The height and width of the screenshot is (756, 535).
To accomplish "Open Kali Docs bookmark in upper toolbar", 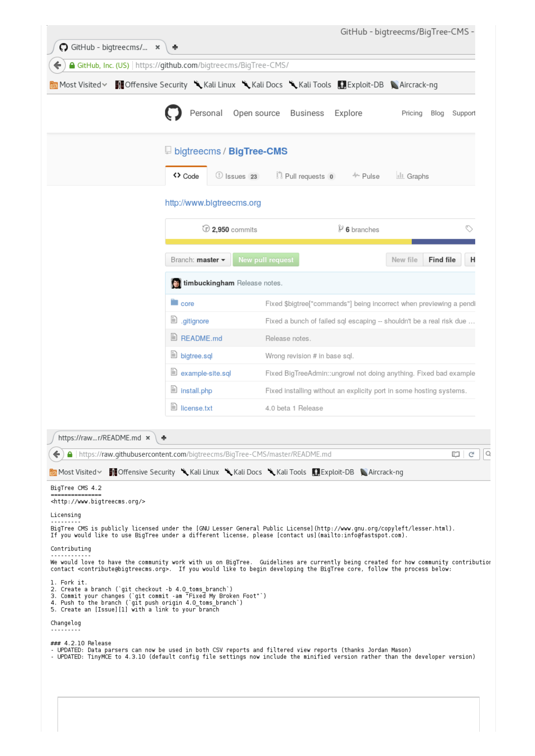I will click(262, 85).
